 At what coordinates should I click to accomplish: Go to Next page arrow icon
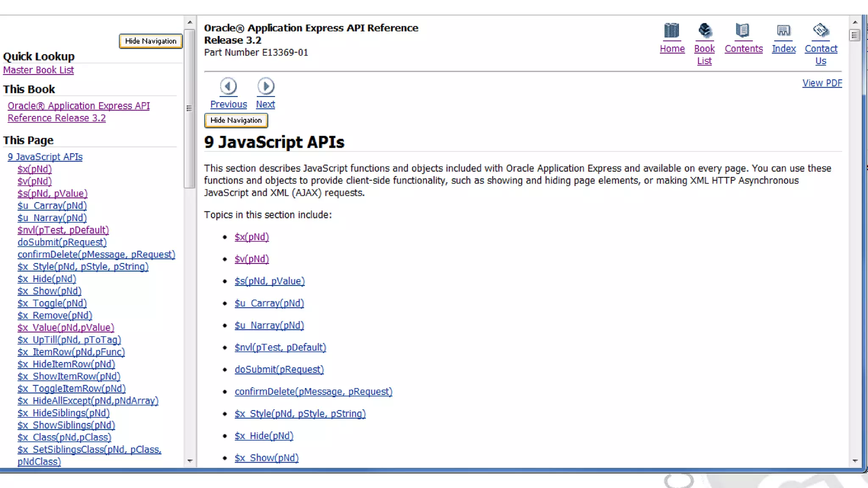click(266, 86)
